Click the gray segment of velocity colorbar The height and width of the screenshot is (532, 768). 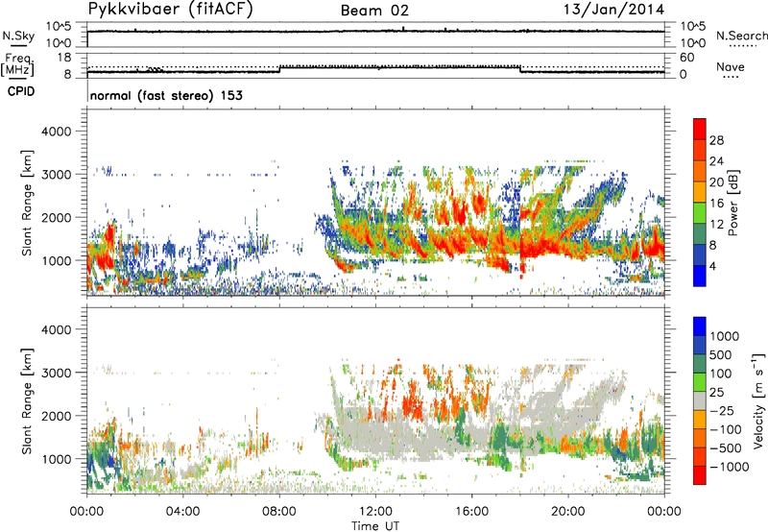(700, 400)
